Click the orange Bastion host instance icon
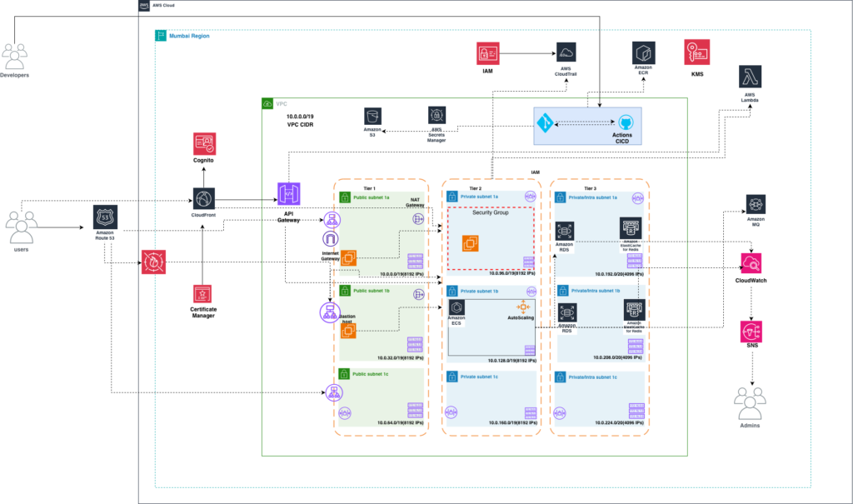The height and width of the screenshot is (504, 853). coord(348,331)
